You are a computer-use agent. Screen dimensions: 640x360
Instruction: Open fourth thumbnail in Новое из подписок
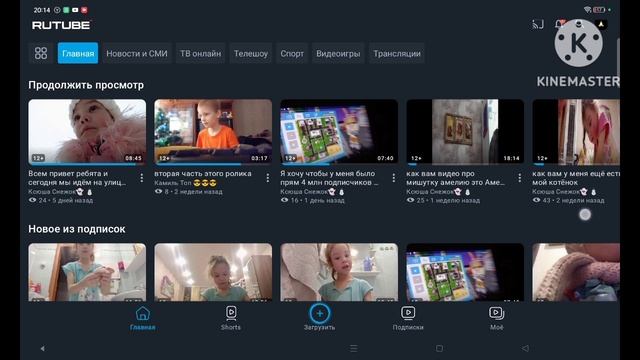click(465, 272)
